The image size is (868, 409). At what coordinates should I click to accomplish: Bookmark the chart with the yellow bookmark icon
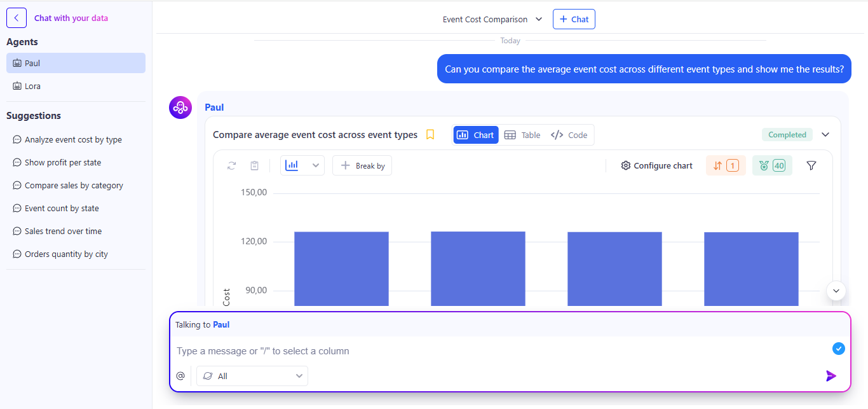(x=430, y=135)
